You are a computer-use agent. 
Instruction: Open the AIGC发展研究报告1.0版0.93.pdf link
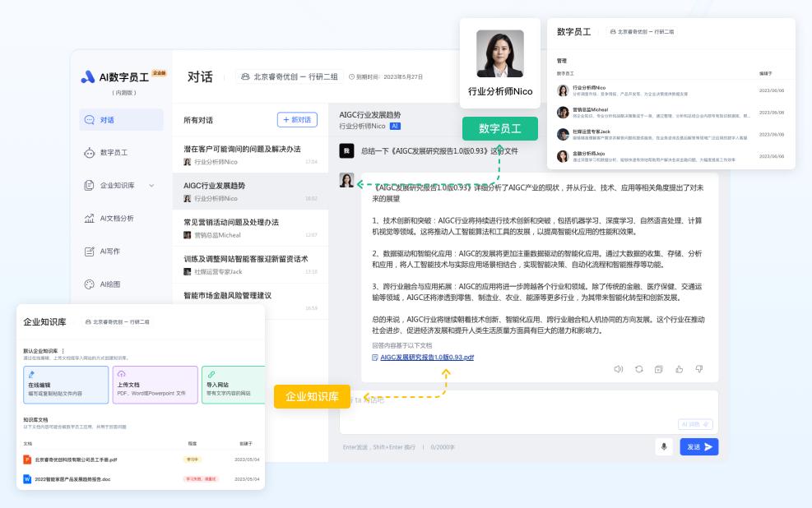click(x=425, y=358)
